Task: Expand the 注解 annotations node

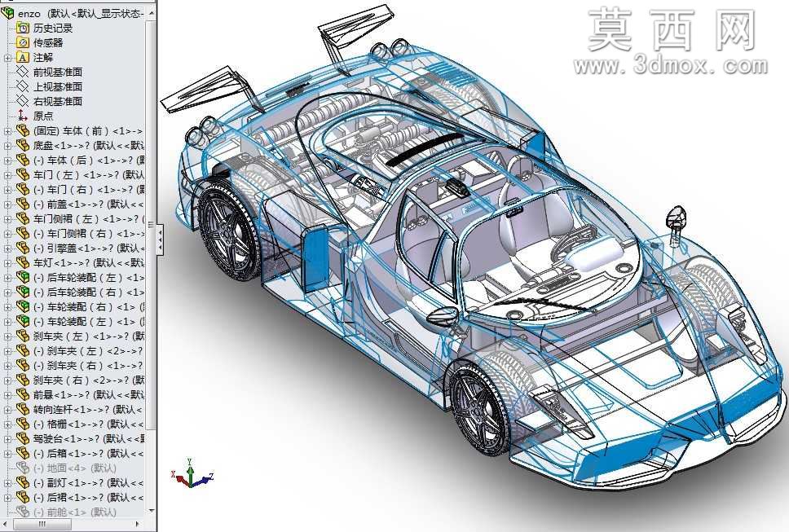Action: click(7, 58)
